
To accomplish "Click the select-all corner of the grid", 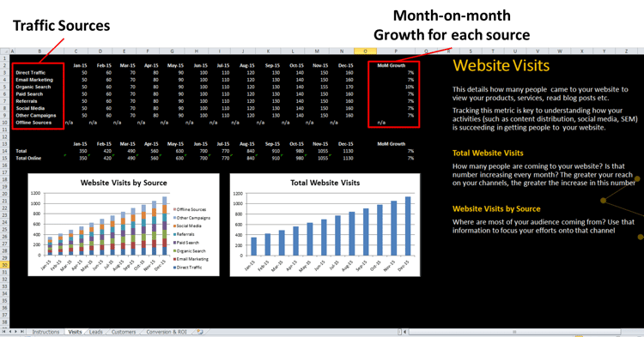I will point(4,51).
